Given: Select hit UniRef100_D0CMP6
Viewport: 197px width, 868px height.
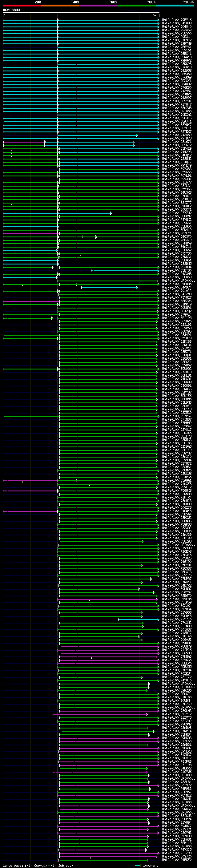Looking at the screenshot, I should tap(176, 470).
